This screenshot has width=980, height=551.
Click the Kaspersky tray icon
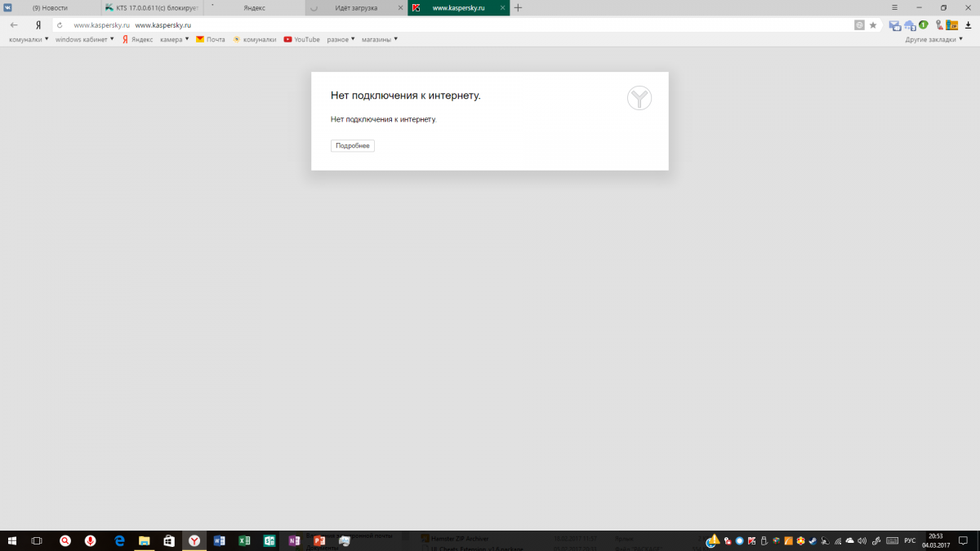click(x=751, y=540)
